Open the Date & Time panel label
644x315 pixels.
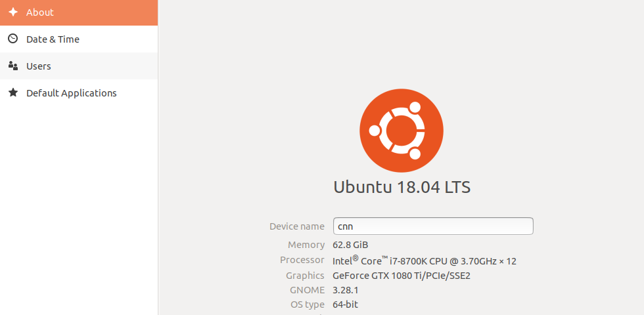click(53, 39)
